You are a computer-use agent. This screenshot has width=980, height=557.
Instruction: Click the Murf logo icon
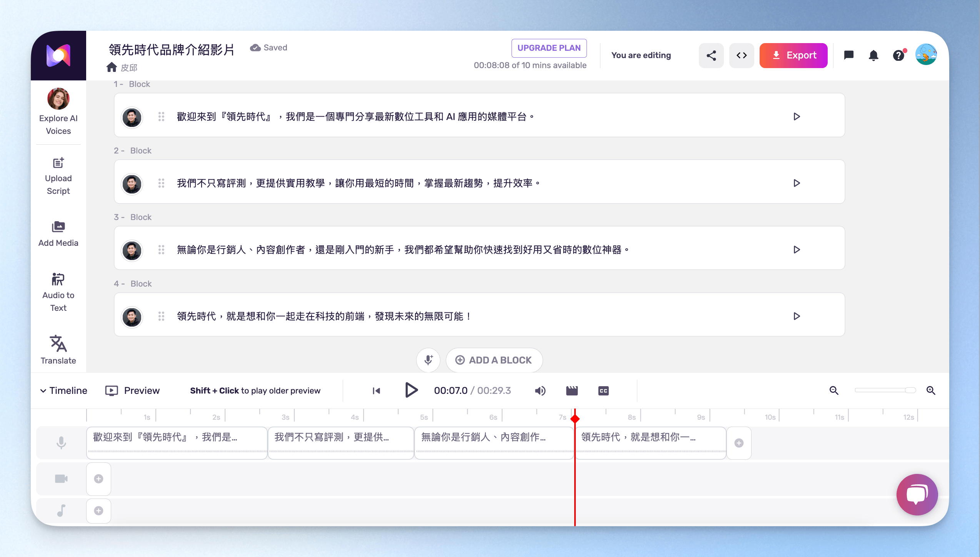[x=58, y=55]
